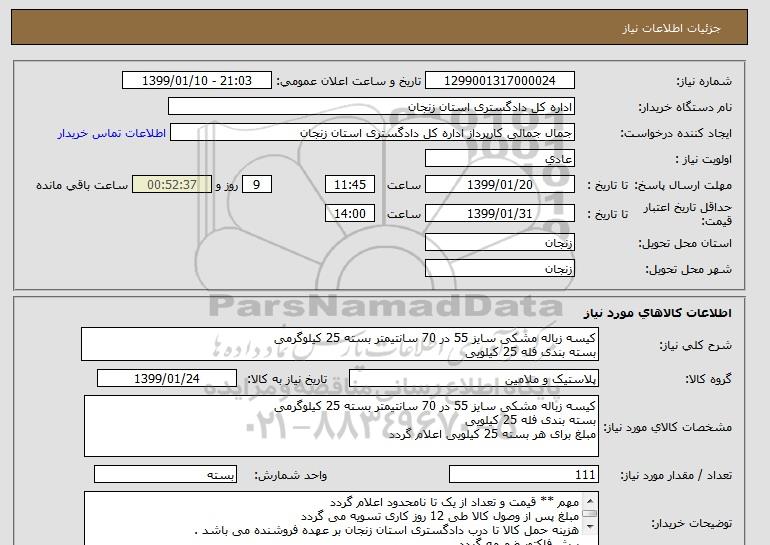Screen dimensions: 770x545
Task: Select the priority field عادی
Action: (x=499, y=159)
